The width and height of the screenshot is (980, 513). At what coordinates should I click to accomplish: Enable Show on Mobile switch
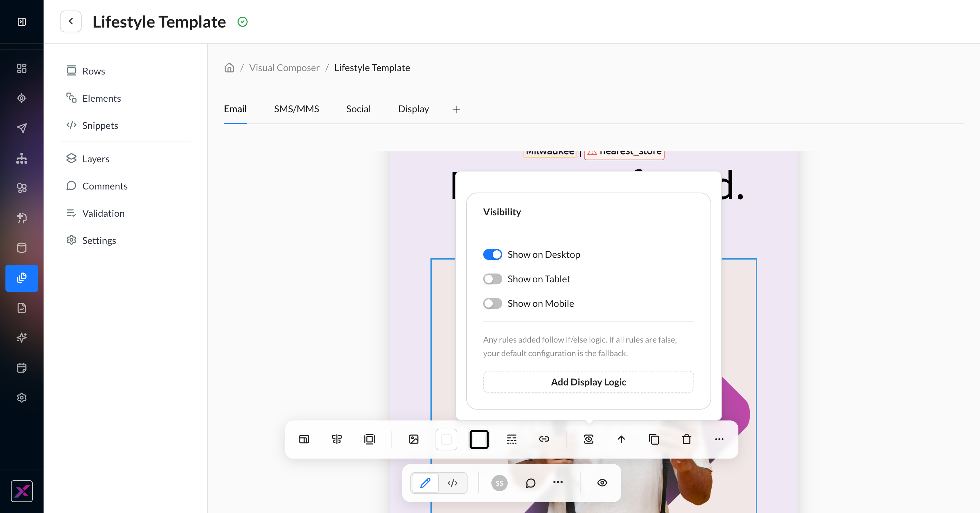(492, 303)
